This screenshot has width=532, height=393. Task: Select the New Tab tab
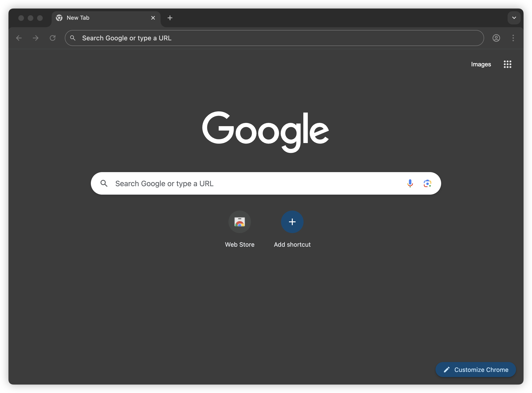coord(106,19)
